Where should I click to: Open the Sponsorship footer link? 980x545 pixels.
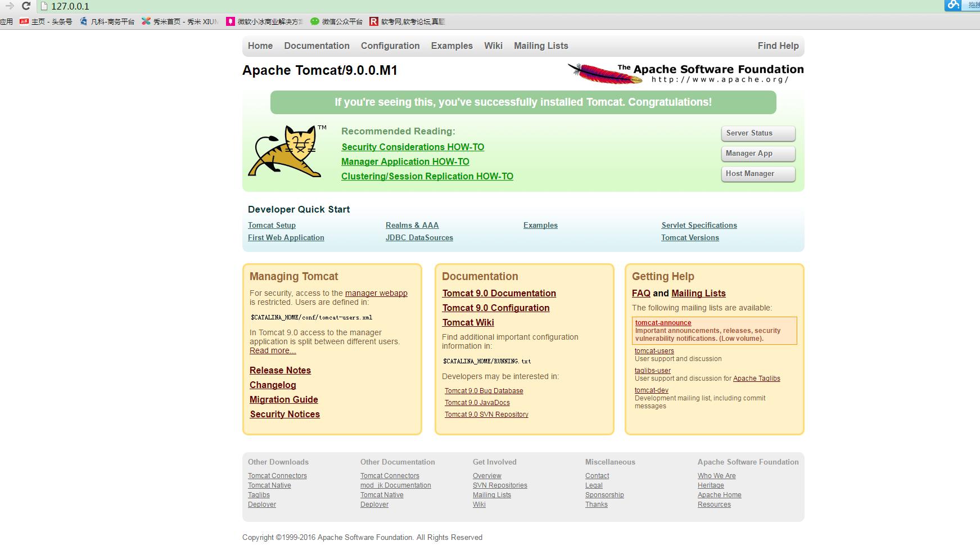click(604, 495)
